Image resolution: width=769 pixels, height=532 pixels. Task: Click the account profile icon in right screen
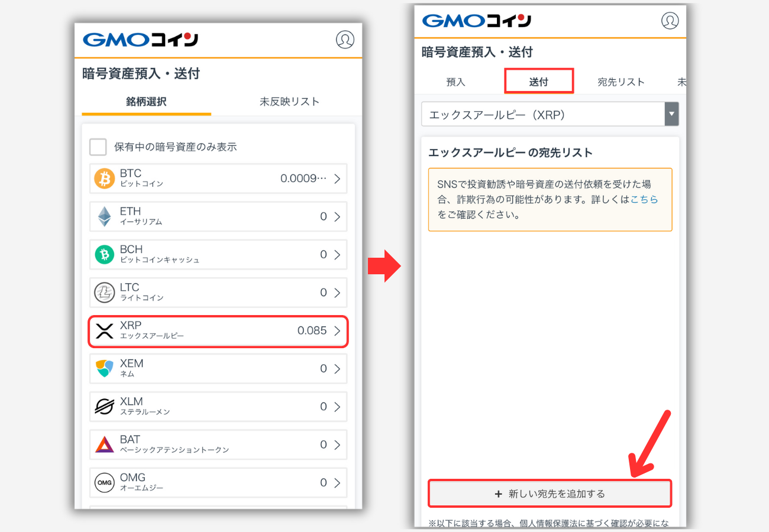670,21
